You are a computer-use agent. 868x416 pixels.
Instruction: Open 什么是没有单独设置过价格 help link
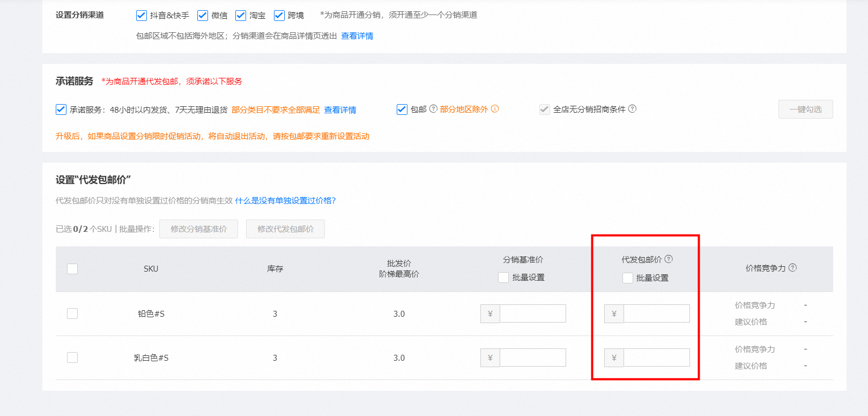tap(285, 201)
